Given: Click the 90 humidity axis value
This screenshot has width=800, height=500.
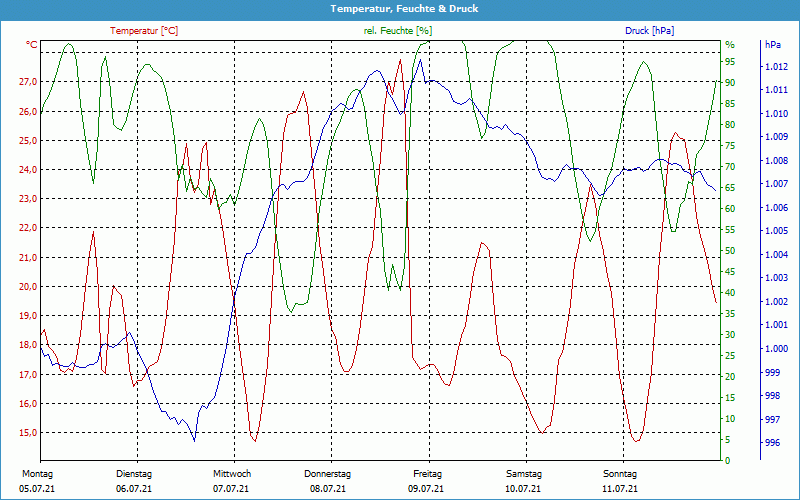Looking at the screenshot, I should point(730,82).
